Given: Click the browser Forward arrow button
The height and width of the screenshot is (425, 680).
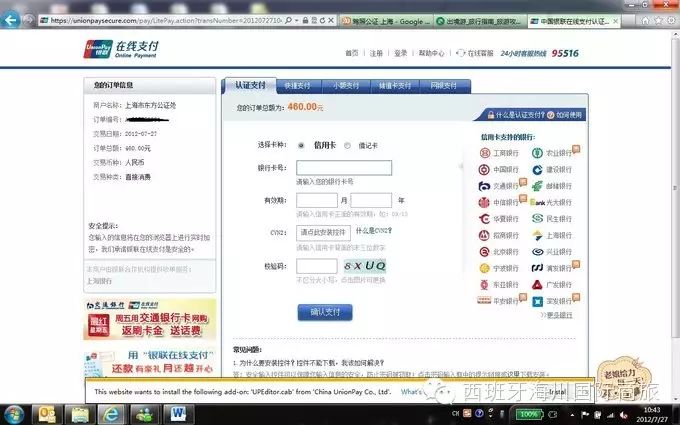Looking at the screenshot, I should (x=29, y=20).
